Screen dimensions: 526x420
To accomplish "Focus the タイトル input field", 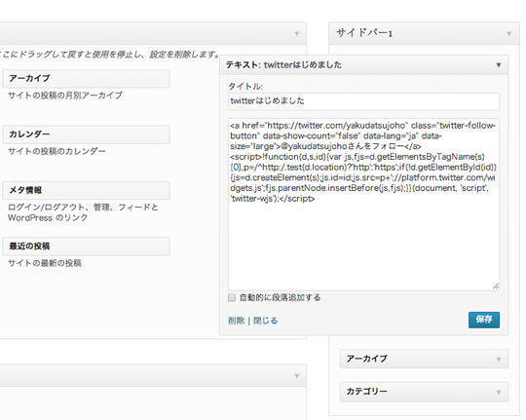I will (x=363, y=101).
